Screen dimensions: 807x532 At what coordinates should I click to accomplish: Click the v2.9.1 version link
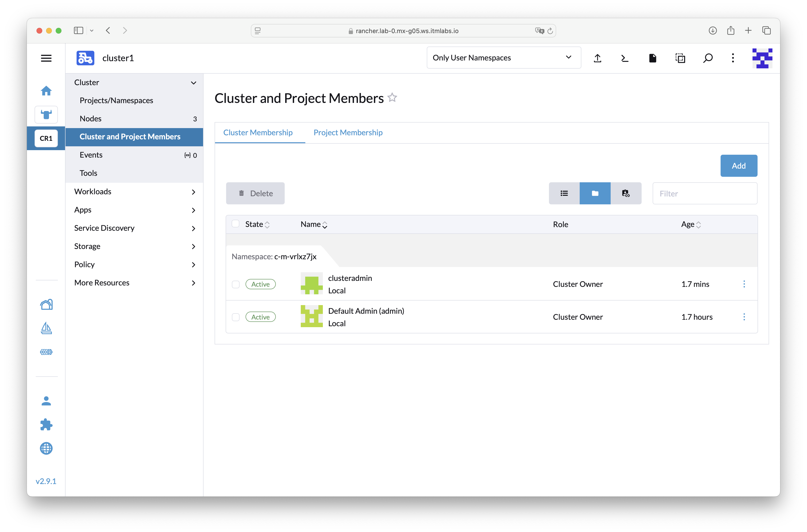tap(46, 481)
